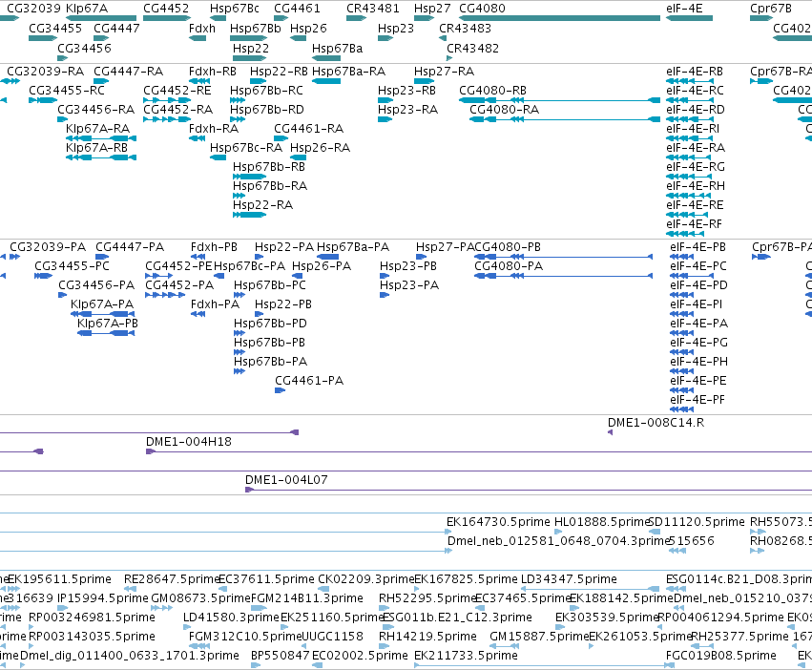
Task: Select the CR43481 gene label
Action: coord(372,9)
